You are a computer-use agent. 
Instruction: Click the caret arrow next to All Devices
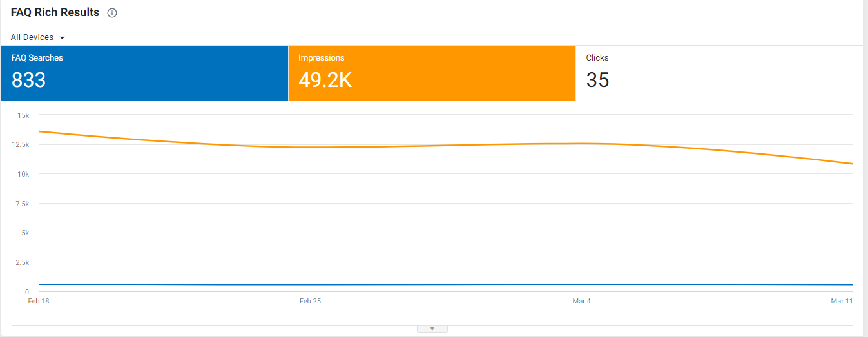point(62,38)
